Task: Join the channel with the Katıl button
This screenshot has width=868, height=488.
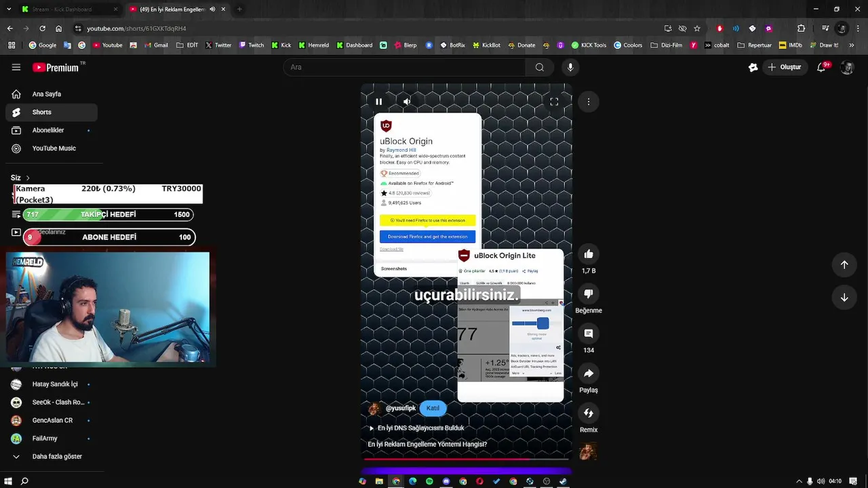Action: click(433, 408)
